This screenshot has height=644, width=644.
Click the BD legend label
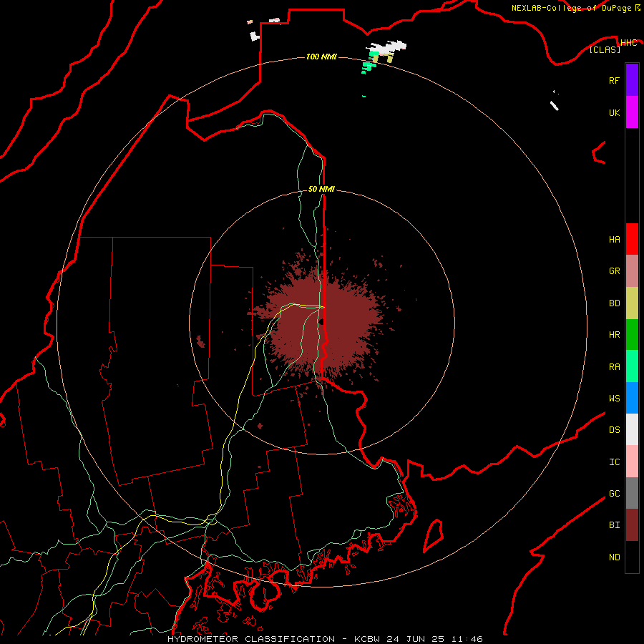[614, 303]
